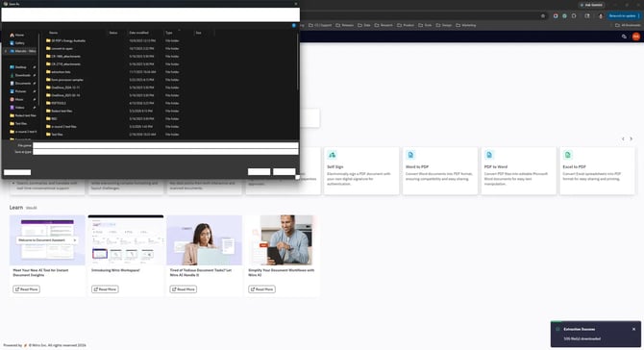644x350 pixels.
Task: Click View All next to Learn
Action: (31, 209)
